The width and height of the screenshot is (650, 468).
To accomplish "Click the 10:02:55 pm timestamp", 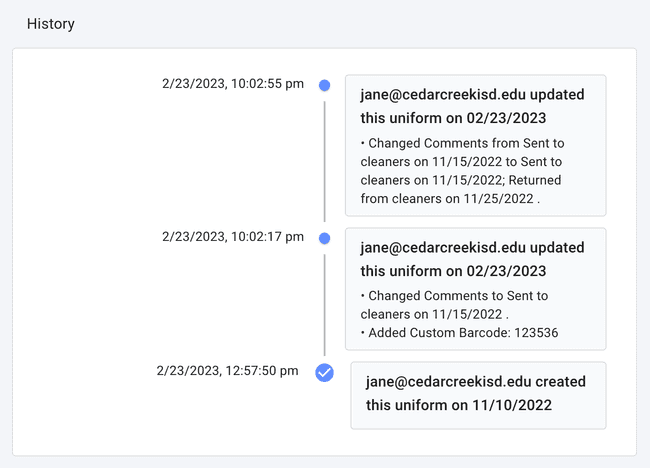I will pyautogui.click(x=233, y=84).
